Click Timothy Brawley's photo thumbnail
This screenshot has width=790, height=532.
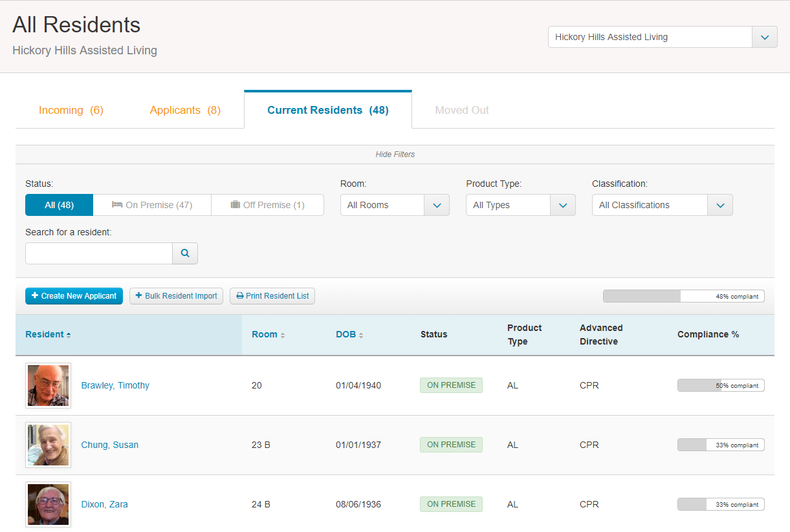[48, 385]
